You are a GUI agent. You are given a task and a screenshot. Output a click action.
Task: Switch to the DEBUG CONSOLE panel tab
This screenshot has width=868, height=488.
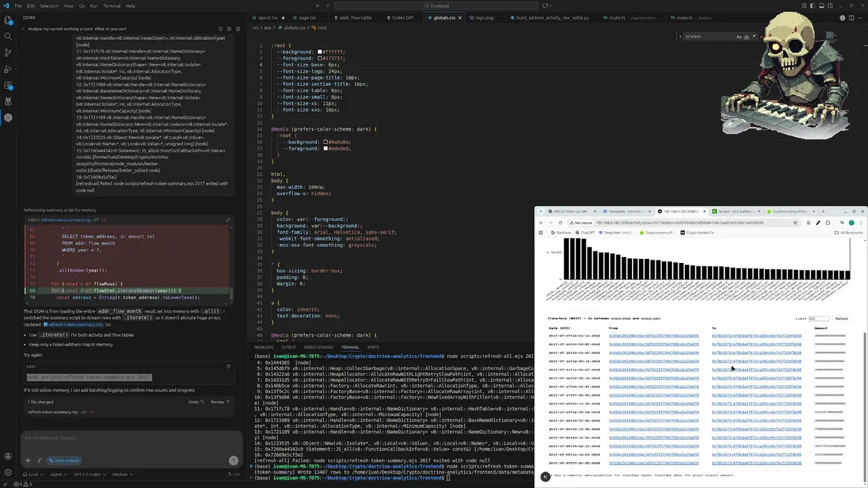tap(318, 347)
